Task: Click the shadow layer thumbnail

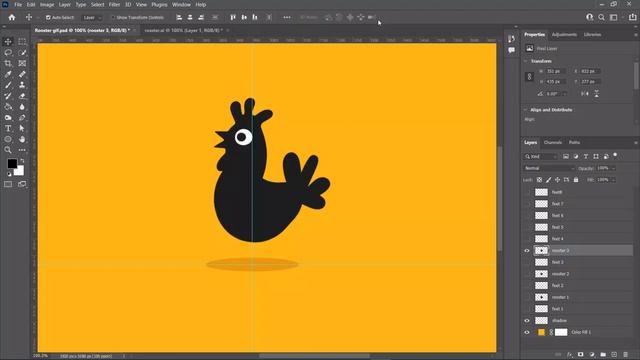Action: [541, 321]
